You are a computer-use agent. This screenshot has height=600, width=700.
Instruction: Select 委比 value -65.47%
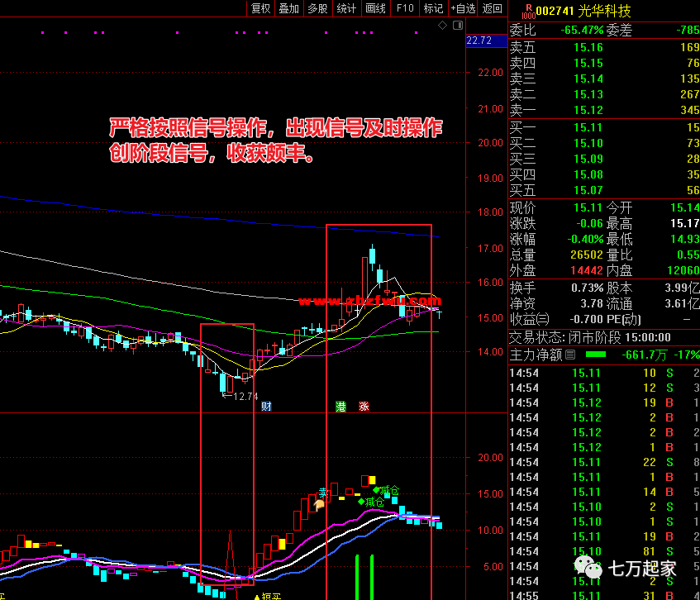tap(582, 31)
